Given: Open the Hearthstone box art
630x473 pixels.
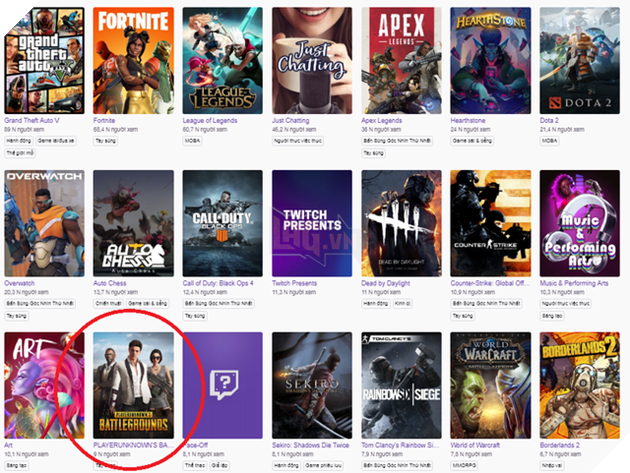Looking at the screenshot, I should [x=491, y=60].
